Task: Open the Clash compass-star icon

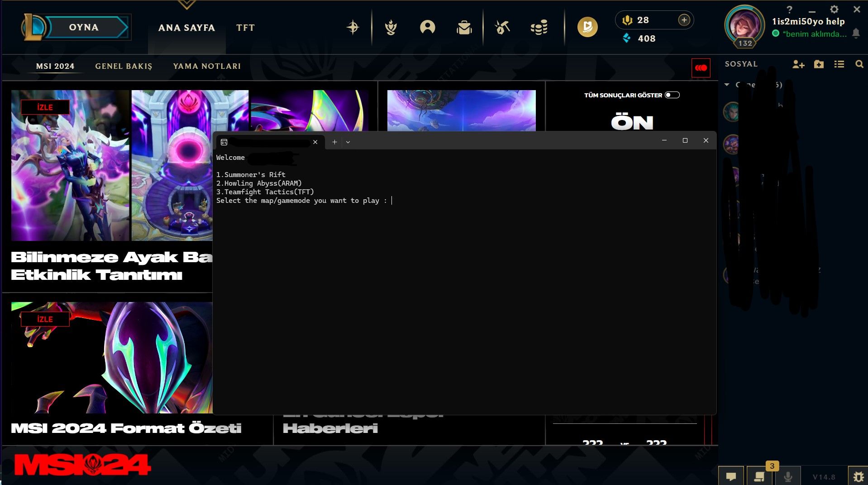Action: (353, 28)
